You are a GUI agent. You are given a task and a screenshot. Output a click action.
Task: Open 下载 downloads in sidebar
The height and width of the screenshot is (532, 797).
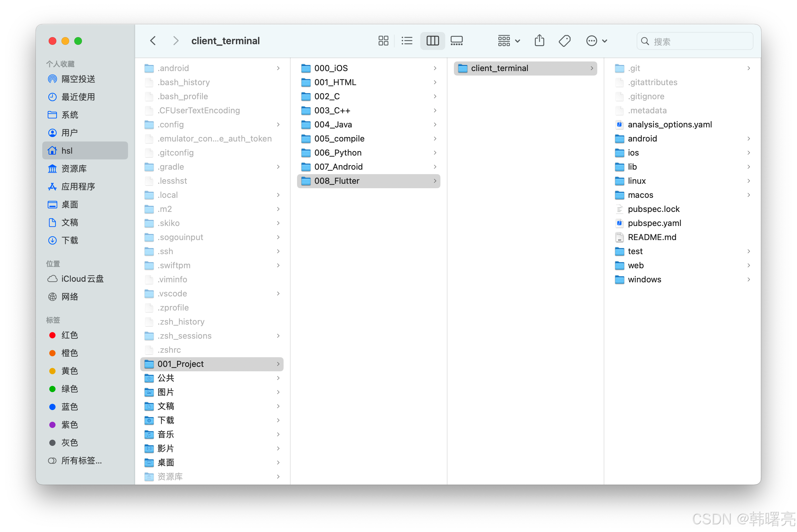[85, 241]
